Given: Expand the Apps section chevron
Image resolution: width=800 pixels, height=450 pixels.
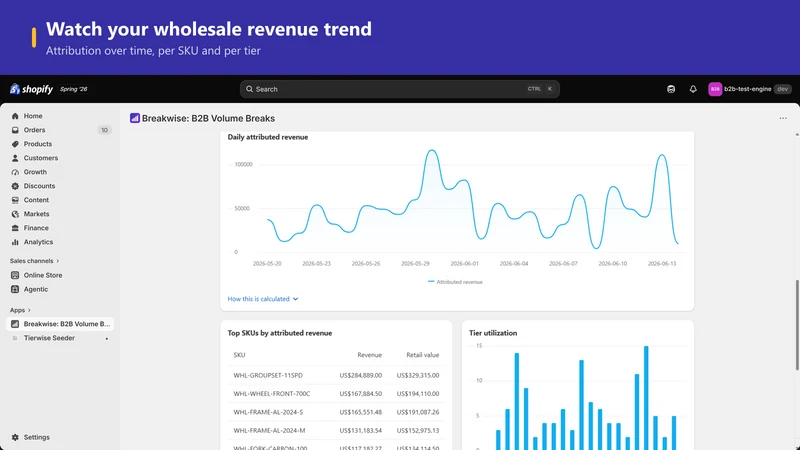Looking at the screenshot, I should pos(29,310).
